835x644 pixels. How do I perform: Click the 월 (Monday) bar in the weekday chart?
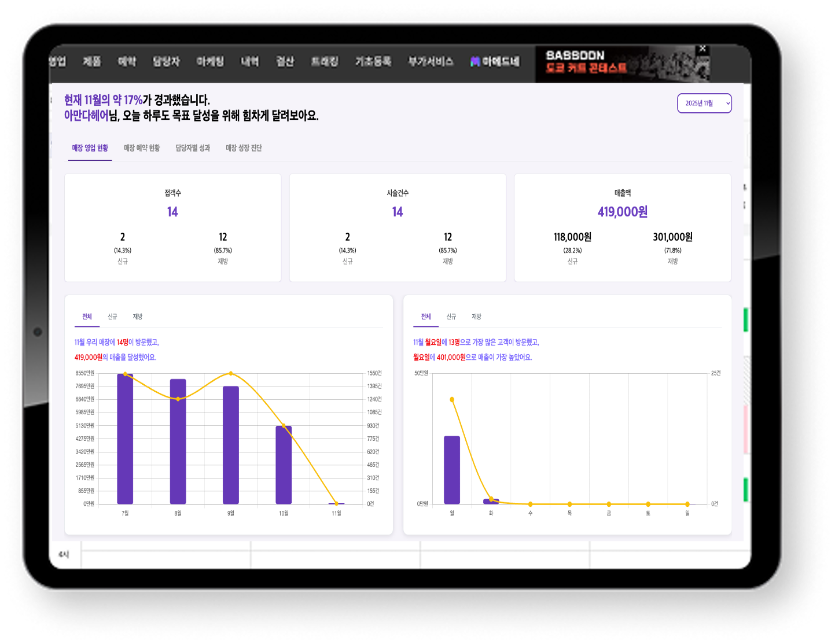tap(452, 470)
